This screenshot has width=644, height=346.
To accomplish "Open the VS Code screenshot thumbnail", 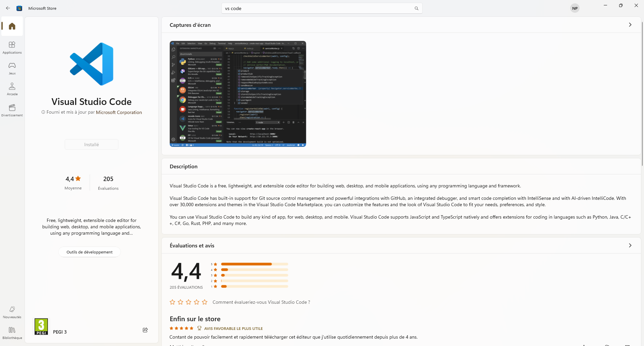I will pos(238,94).
